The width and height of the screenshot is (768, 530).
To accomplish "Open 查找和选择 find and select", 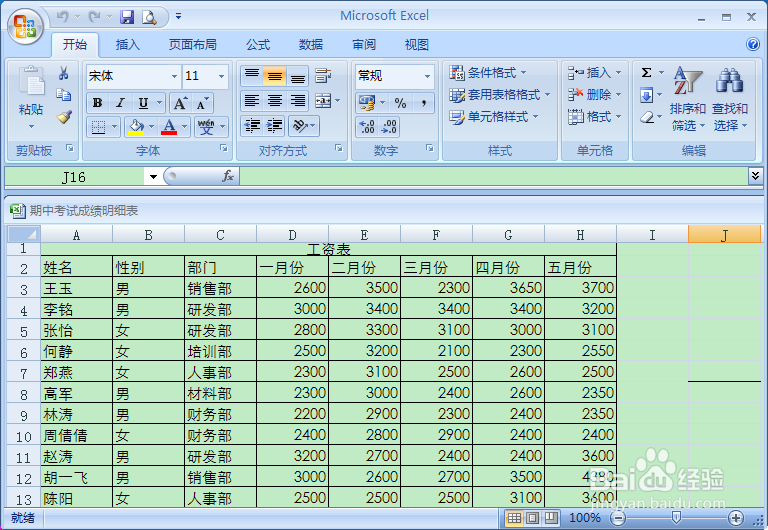I will pos(730,99).
